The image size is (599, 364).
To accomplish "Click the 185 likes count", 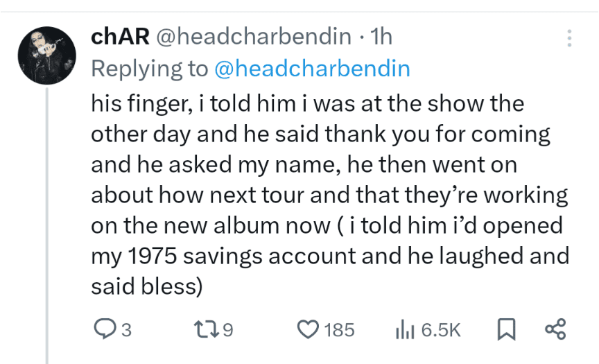I will click(339, 329).
